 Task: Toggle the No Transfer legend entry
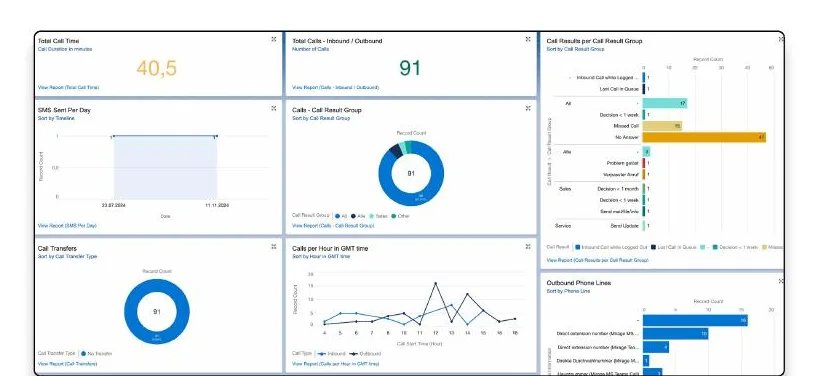[x=96, y=354]
